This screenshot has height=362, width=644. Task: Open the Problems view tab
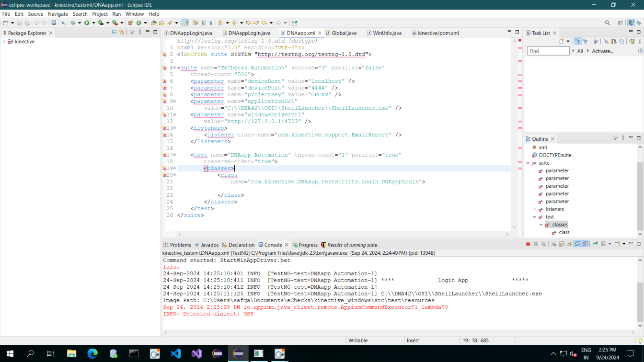coord(180,245)
